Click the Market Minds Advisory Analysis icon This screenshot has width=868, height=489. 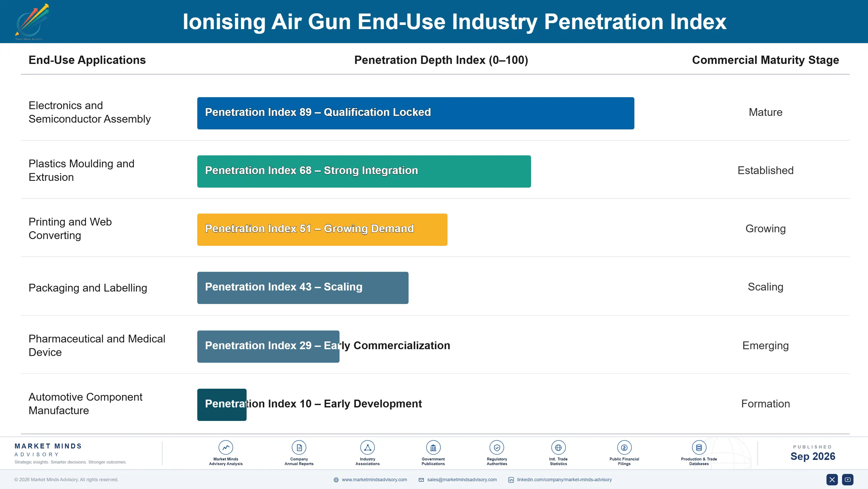[x=226, y=447]
